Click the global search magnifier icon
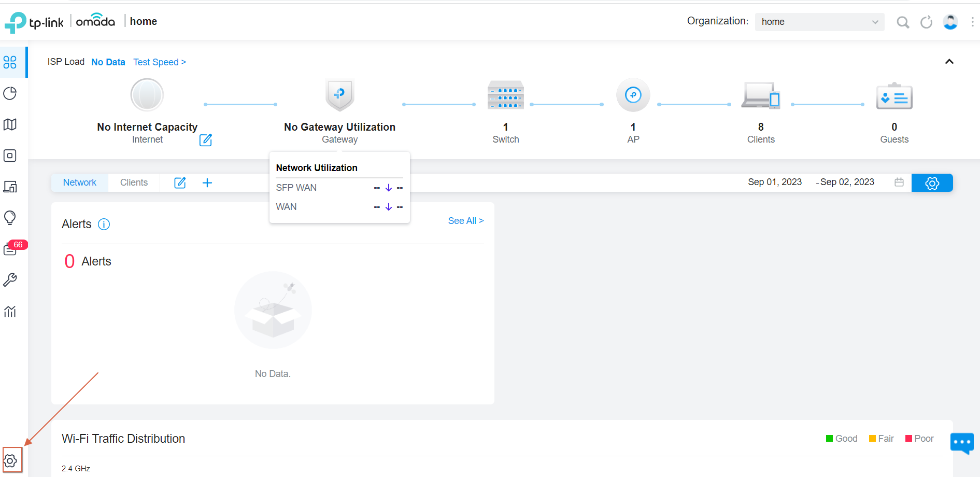This screenshot has height=477, width=980. pos(903,22)
